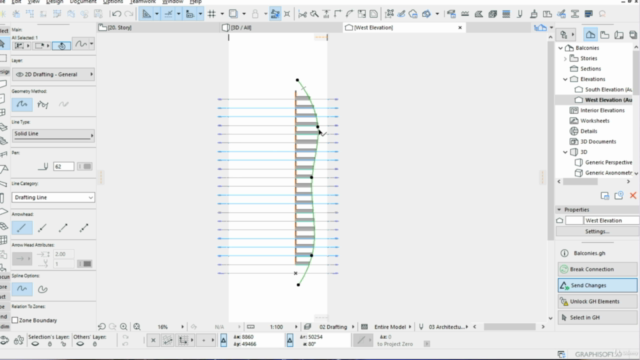640x360 pixels.
Task: Open the Options menu
Action: [113, 2]
